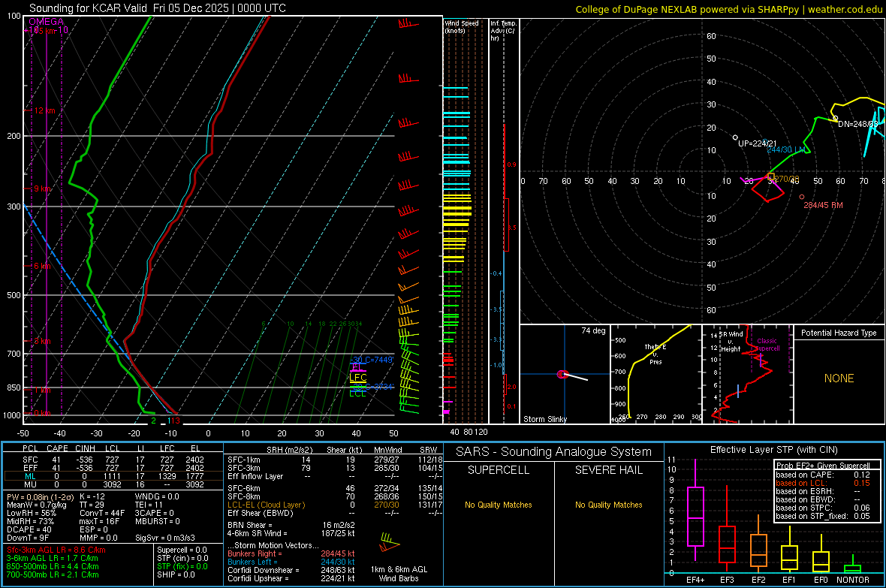Click the Bunkers Left '244/30 kt' value

click(338, 562)
